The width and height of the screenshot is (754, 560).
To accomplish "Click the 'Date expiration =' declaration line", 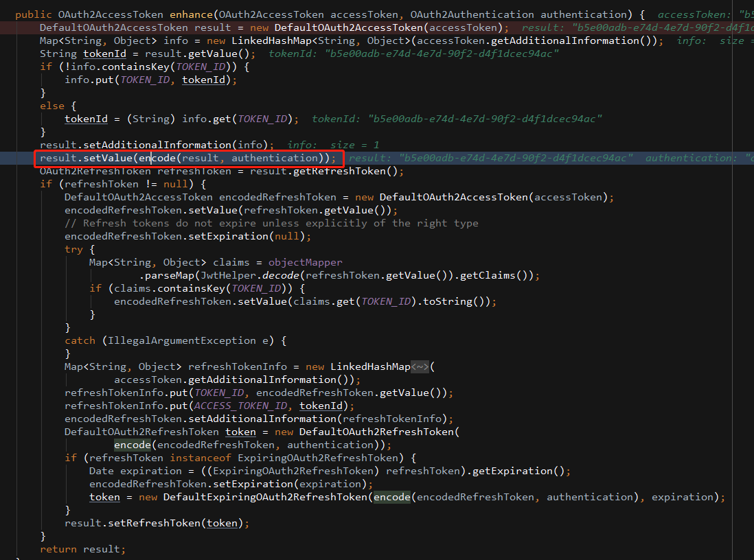I will pos(330,471).
